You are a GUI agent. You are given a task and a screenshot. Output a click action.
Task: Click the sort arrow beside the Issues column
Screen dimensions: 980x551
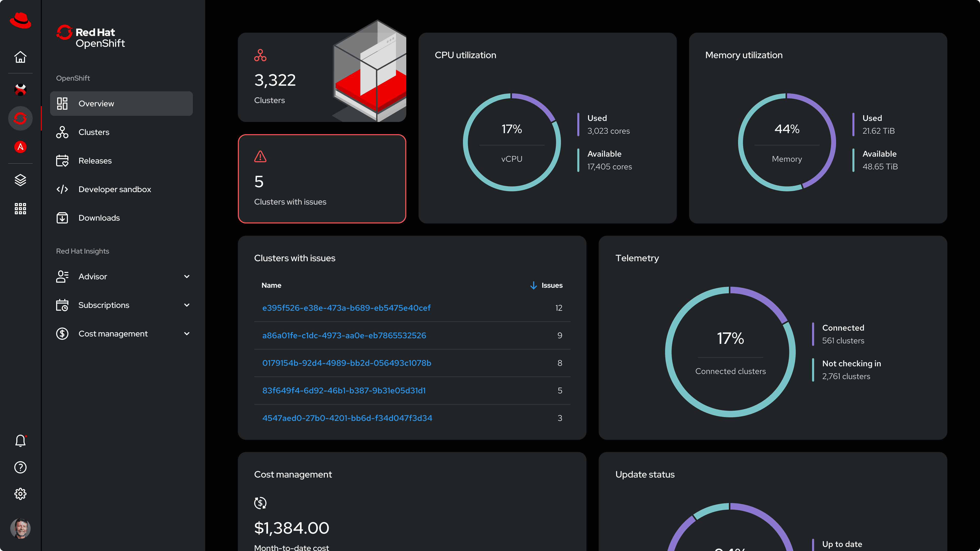[533, 285]
